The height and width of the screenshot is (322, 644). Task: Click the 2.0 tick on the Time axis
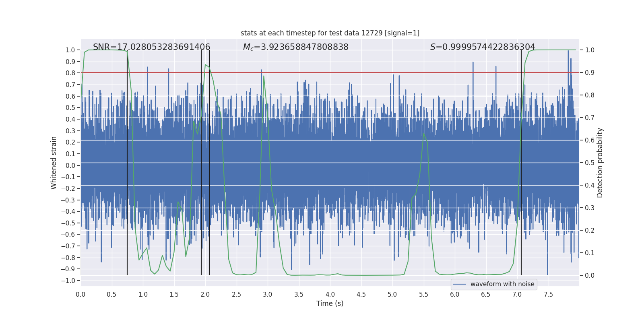tap(205, 294)
